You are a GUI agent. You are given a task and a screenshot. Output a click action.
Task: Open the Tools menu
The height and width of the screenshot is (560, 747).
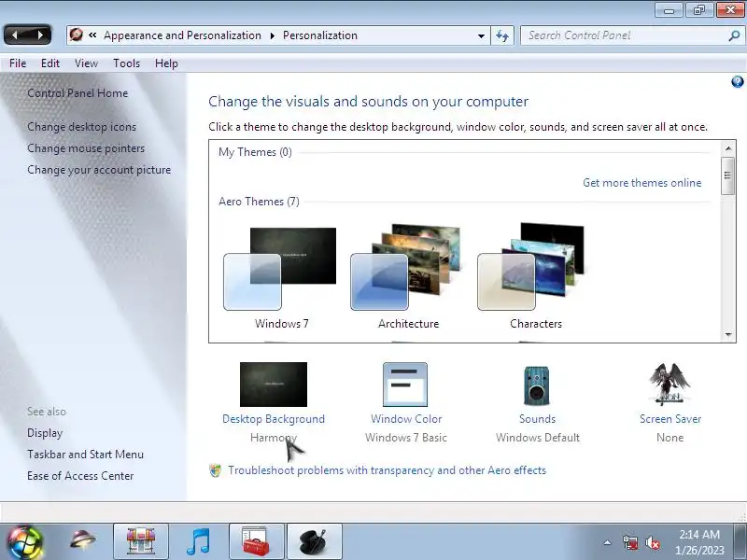click(x=126, y=63)
